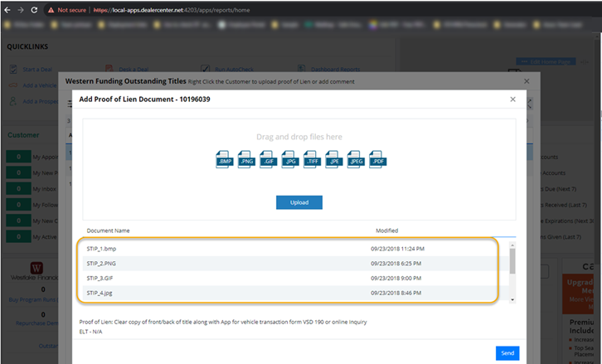Click the Add a Vehicle car icon
This screenshot has width=602, height=364.
(13, 85)
